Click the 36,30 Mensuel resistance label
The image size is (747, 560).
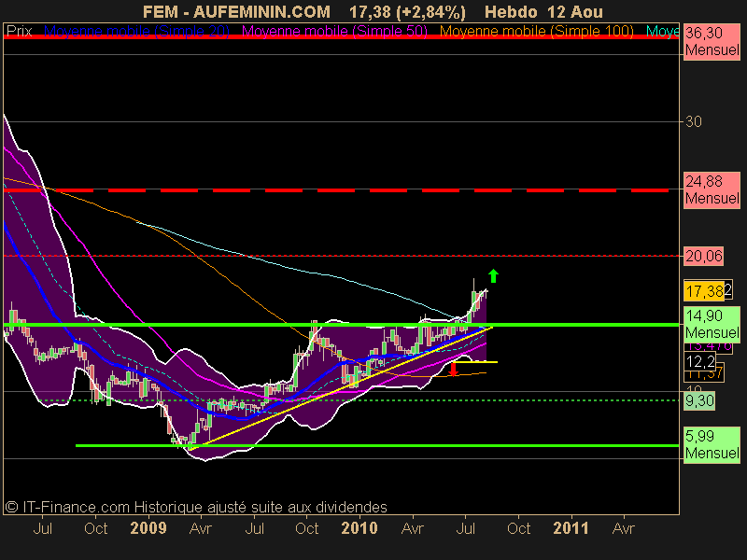(x=712, y=41)
